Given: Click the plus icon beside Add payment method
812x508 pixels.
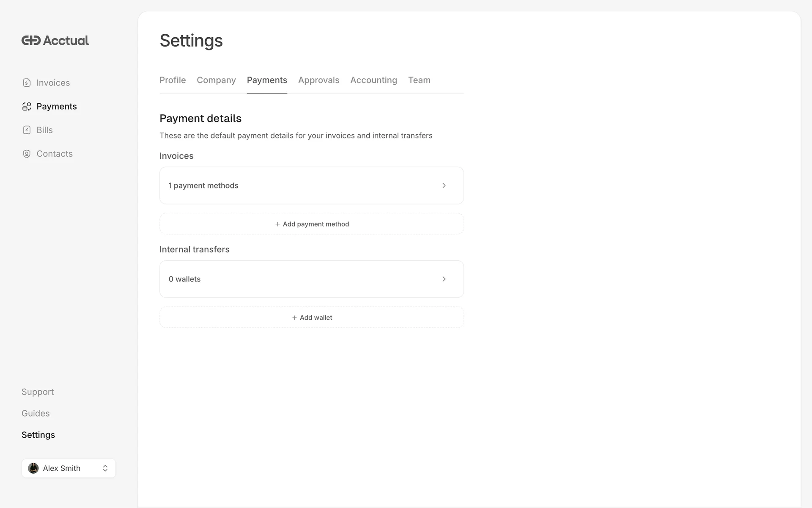Looking at the screenshot, I should [x=277, y=224].
